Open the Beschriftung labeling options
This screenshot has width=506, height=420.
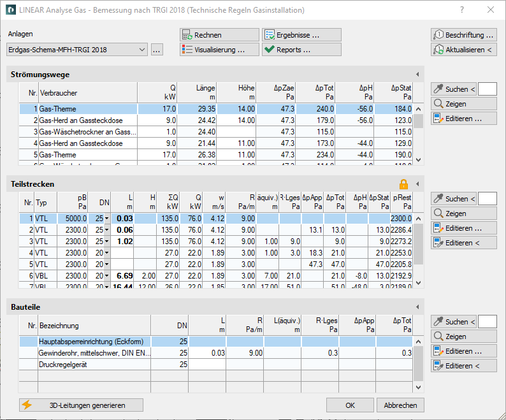(x=464, y=35)
